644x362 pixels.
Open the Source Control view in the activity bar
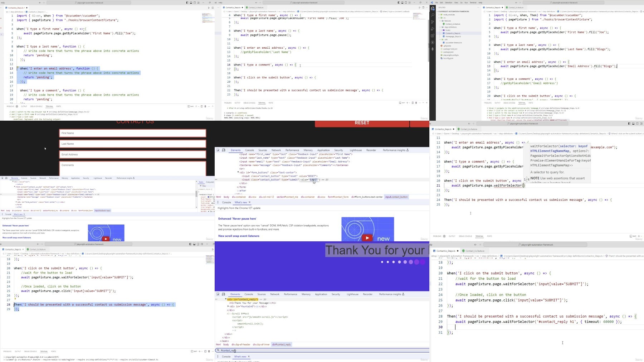pos(433,22)
